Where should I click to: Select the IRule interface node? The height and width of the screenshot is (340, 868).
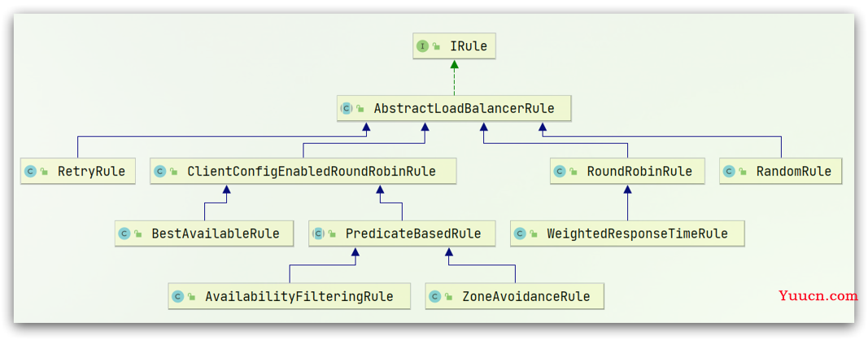coord(455,46)
